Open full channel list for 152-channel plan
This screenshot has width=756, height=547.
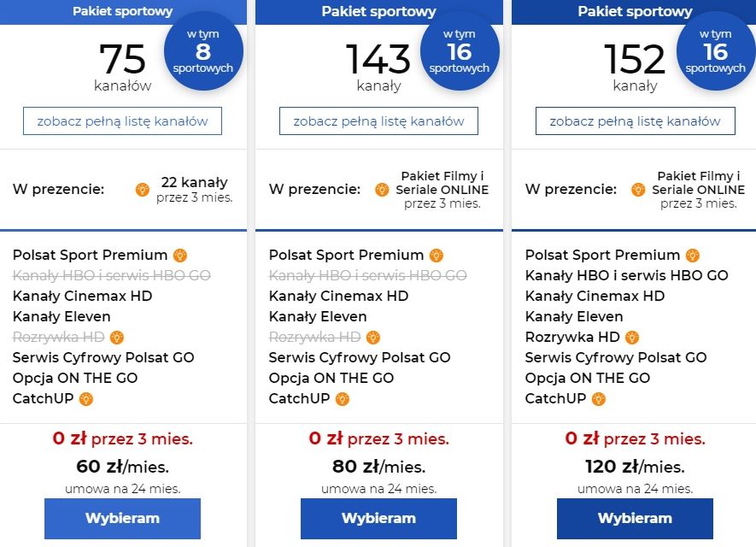click(636, 121)
